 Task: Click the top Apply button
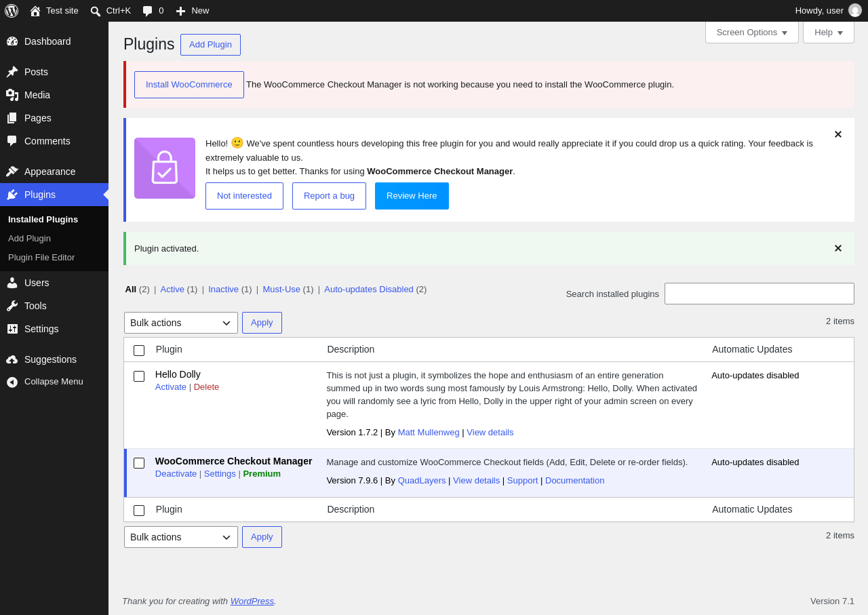[x=262, y=323]
